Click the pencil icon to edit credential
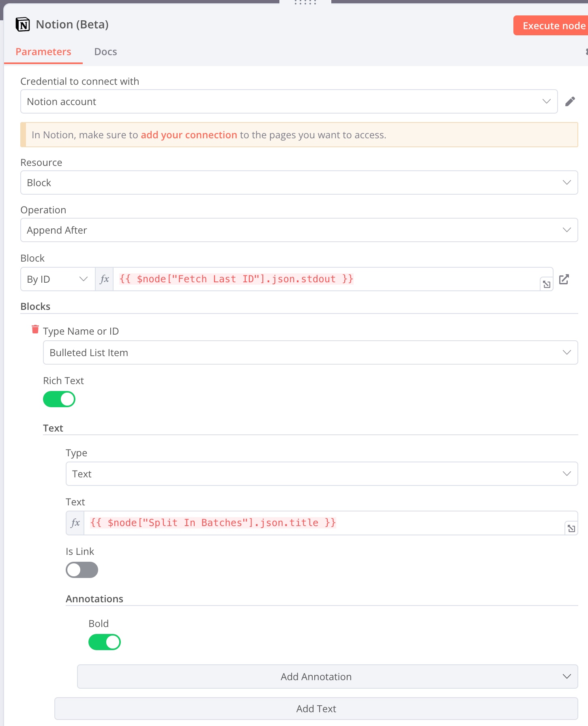Image resolution: width=588 pixels, height=726 pixels. (570, 101)
